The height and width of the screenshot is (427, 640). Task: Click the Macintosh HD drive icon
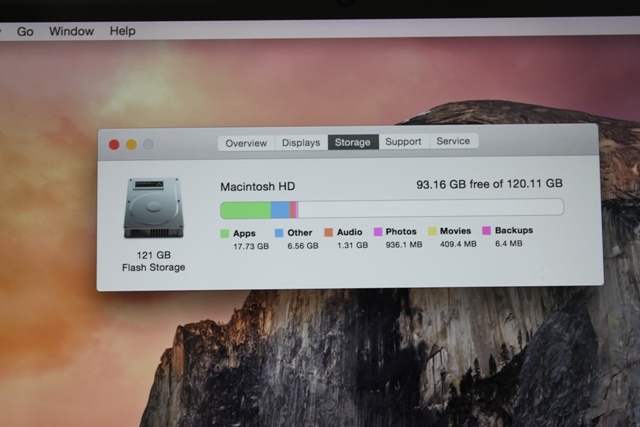pyautogui.click(x=153, y=208)
